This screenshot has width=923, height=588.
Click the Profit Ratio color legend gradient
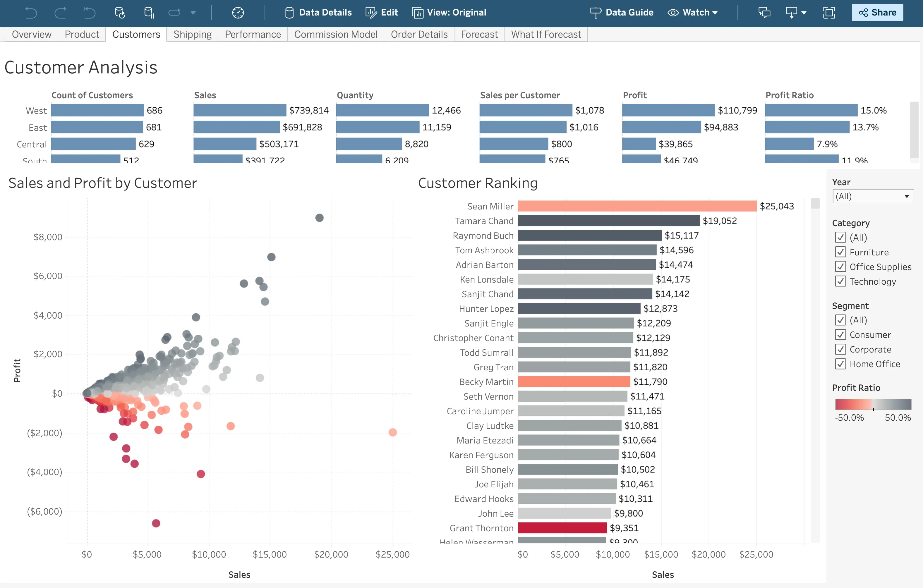tap(873, 404)
